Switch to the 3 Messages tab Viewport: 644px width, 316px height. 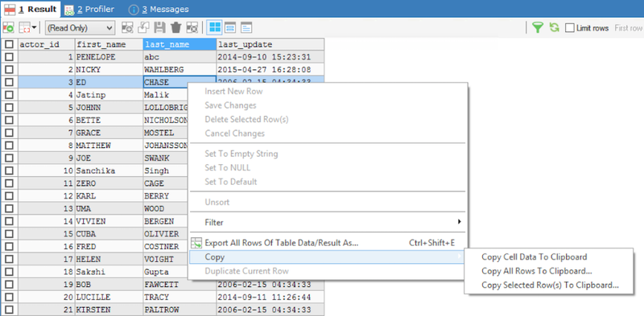tap(159, 9)
